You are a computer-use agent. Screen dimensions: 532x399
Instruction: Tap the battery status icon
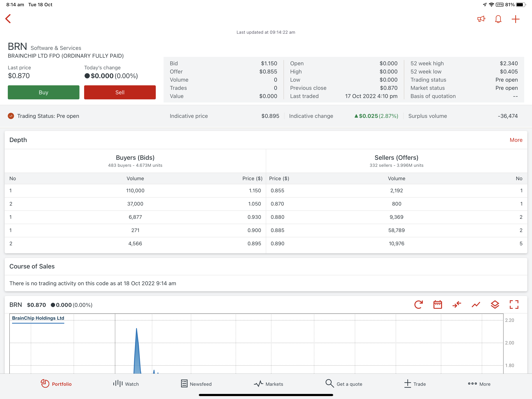click(x=521, y=4)
